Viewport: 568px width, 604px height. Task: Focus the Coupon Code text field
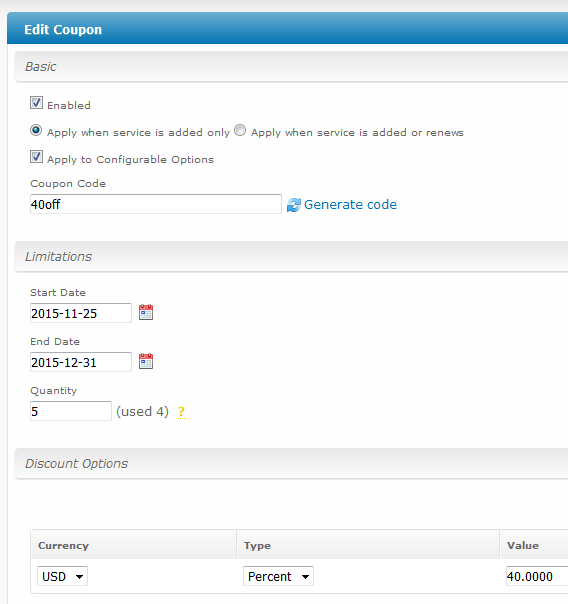click(156, 204)
